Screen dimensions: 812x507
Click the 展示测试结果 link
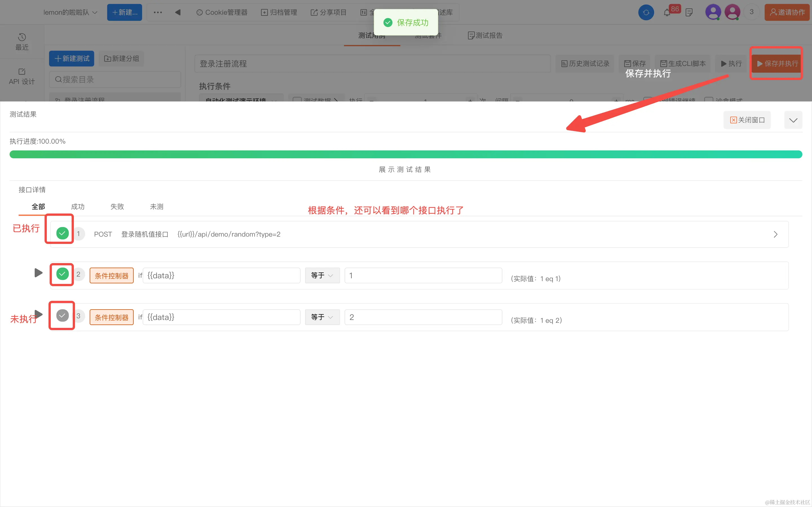click(x=405, y=170)
